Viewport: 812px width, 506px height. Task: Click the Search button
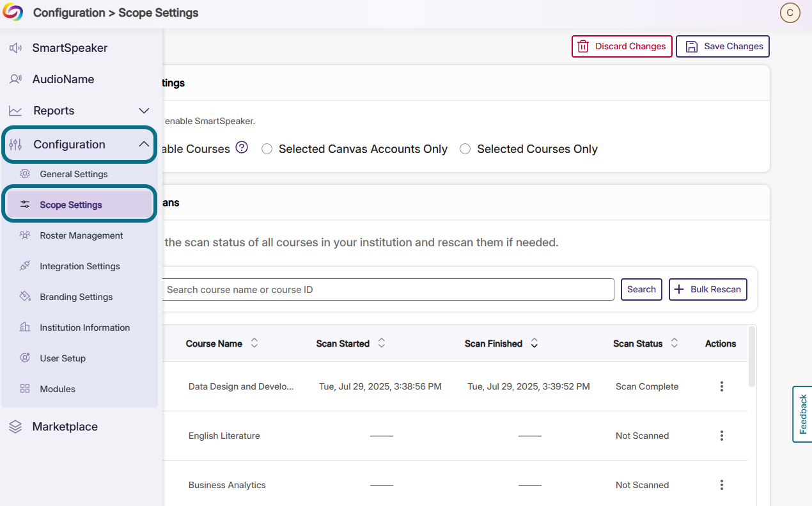click(641, 289)
